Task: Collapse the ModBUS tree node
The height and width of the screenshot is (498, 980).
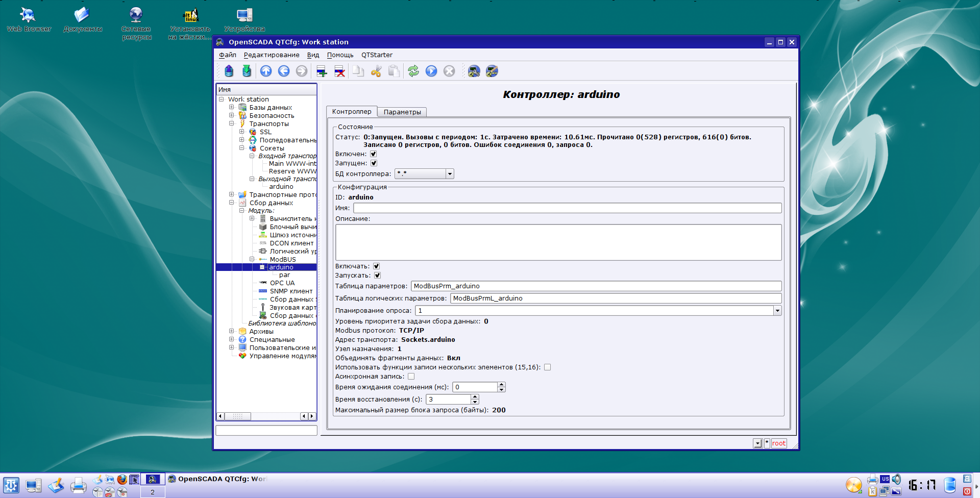Action: [x=252, y=259]
